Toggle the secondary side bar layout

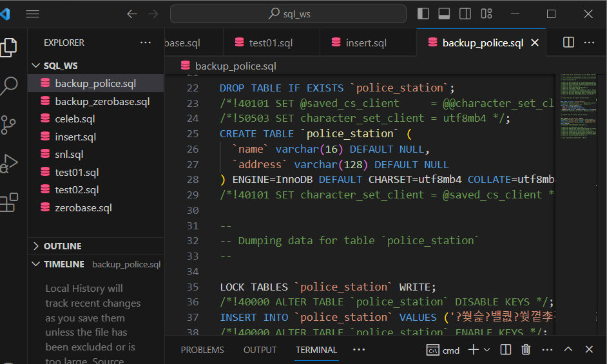tap(465, 14)
